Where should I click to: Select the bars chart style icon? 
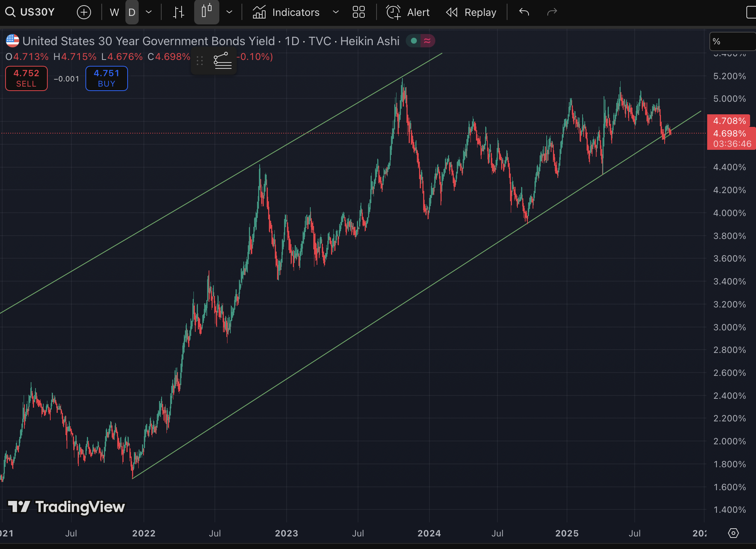point(179,12)
